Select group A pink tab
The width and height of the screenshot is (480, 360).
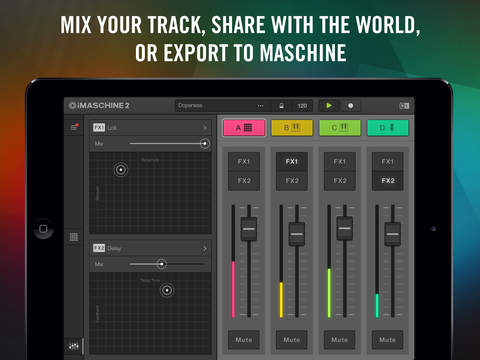click(244, 128)
